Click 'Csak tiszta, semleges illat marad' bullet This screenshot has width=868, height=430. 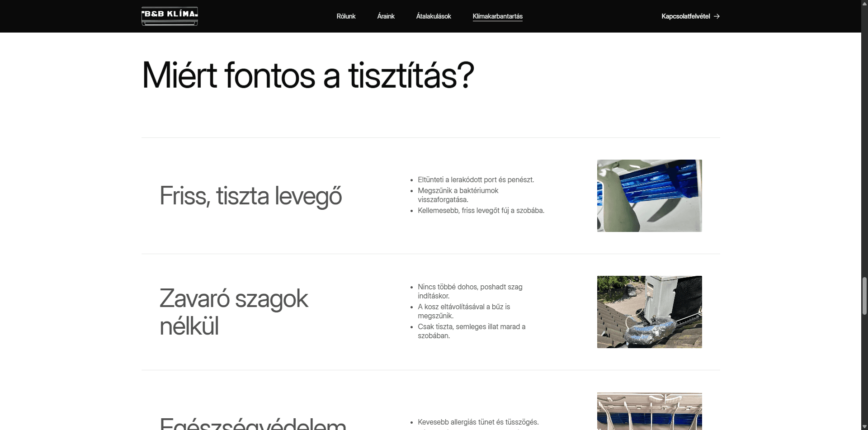472,331
